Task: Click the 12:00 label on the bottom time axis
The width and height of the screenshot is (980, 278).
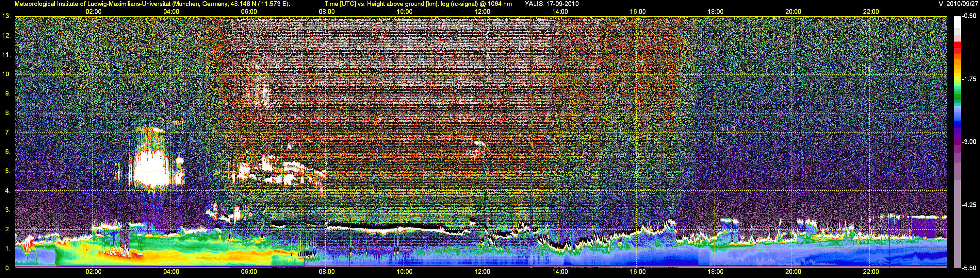Action: pyautogui.click(x=482, y=272)
